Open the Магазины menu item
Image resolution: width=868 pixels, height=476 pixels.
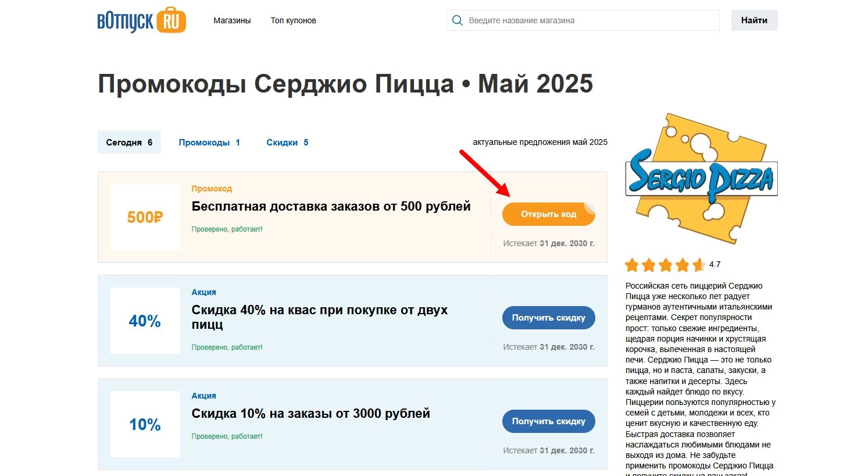(x=232, y=20)
